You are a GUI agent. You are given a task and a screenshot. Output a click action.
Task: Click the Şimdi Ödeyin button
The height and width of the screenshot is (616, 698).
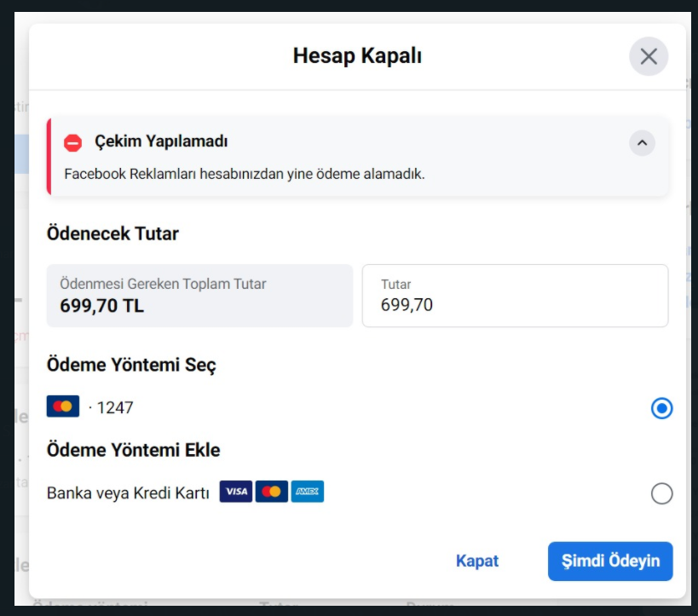tap(610, 561)
